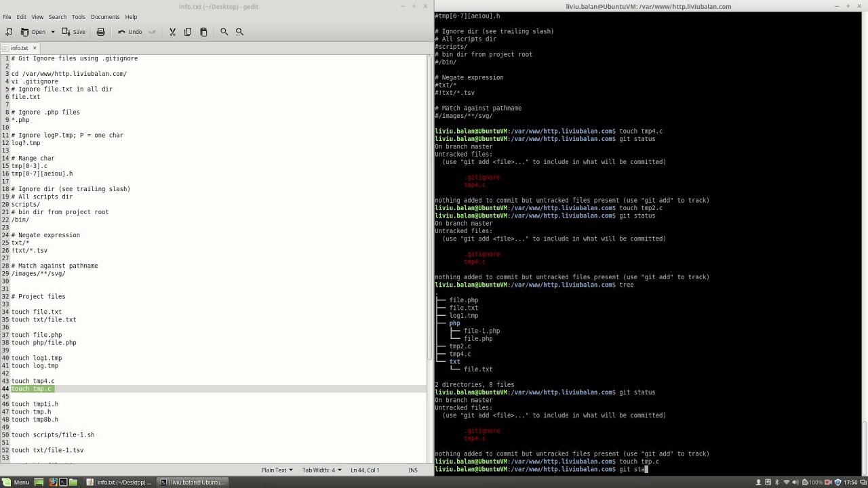Click the Ln 44, Col 1 status indicator
The width and height of the screenshot is (868, 488).
click(365, 470)
